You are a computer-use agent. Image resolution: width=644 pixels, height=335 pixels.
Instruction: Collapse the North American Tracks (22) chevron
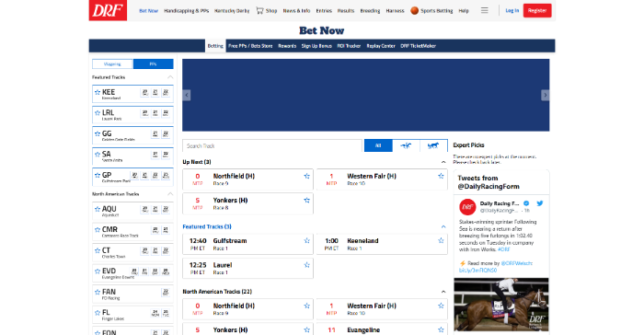pyautogui.click(x=443, y=292)
